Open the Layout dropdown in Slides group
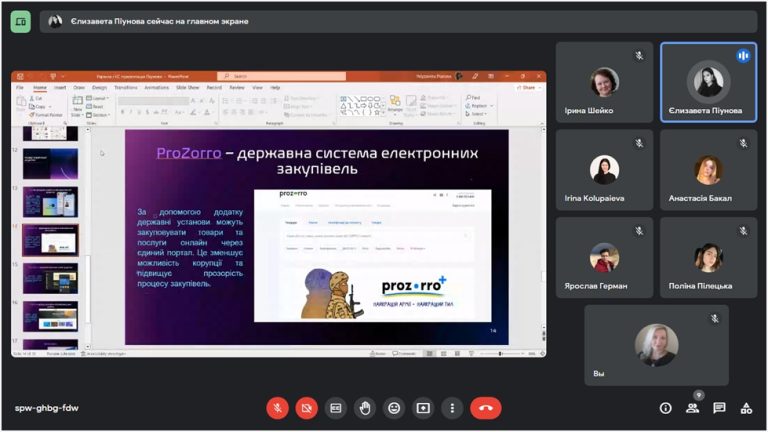 click(x=98, y=98)
